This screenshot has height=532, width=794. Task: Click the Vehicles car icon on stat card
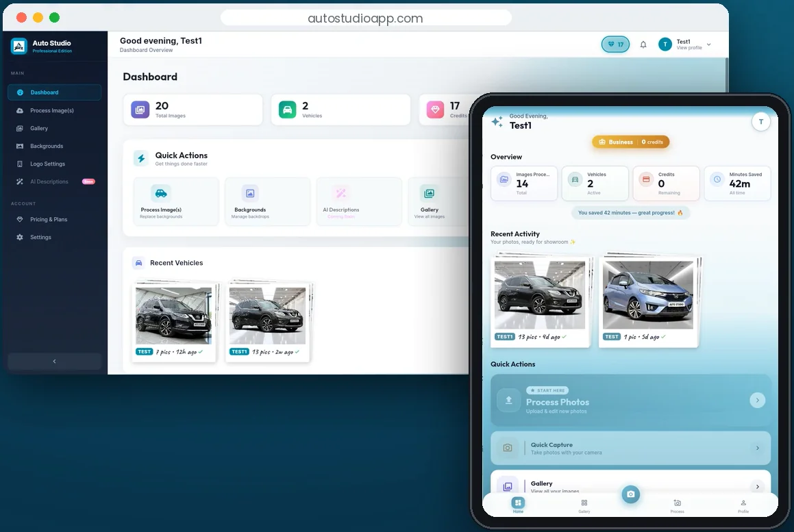tap(287, 110)
